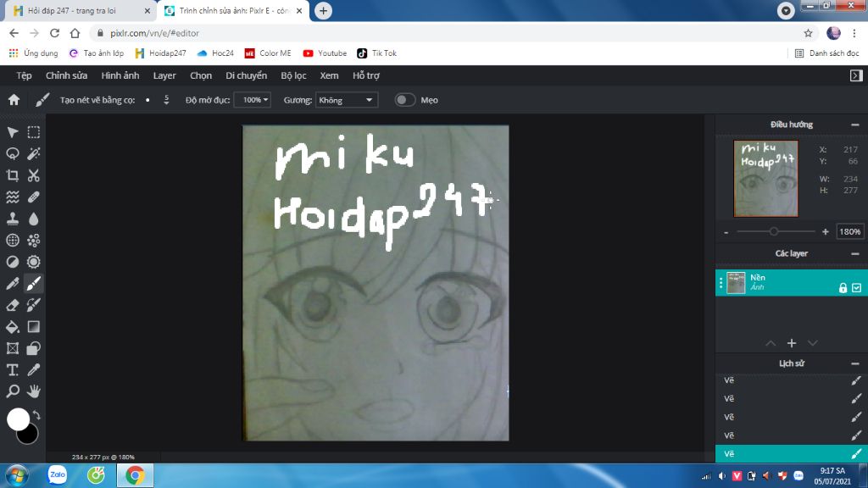Viewport: 868px width, 488px height.
Task: Add new layer with plus button
Action: point(792,343)
